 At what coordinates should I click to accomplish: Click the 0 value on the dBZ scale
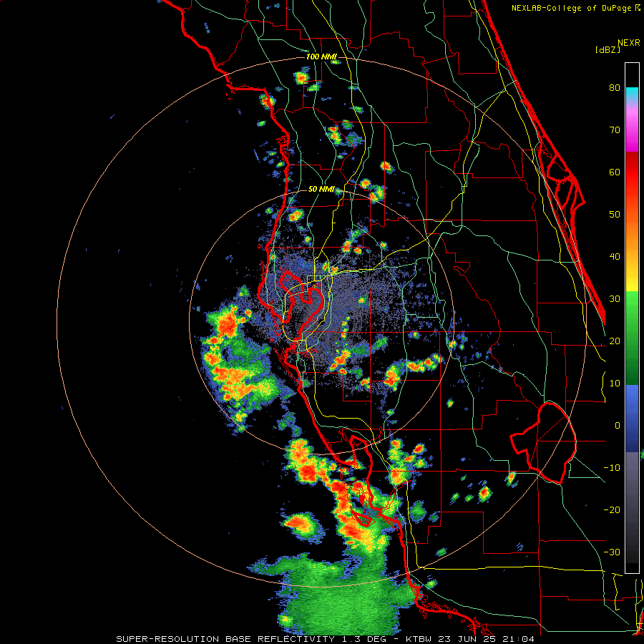coord(618,426)
